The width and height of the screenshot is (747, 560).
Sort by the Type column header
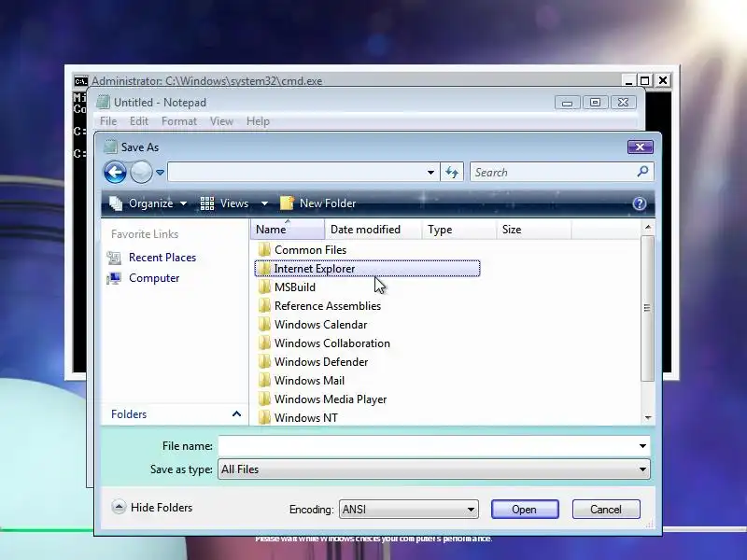click(458, 230)
